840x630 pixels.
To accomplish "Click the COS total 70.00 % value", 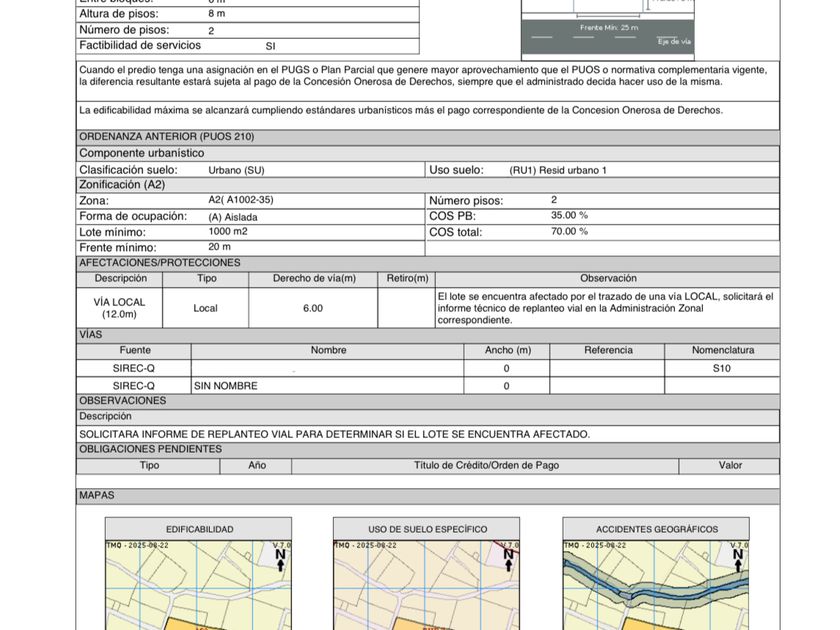I will point(569,232).
